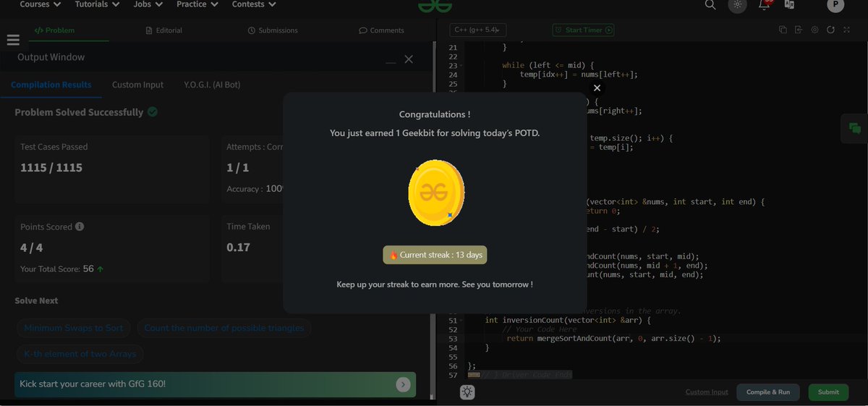The image size is (868, 406).
Task: Close the Congratulations popup
Action: pos(597,88)
